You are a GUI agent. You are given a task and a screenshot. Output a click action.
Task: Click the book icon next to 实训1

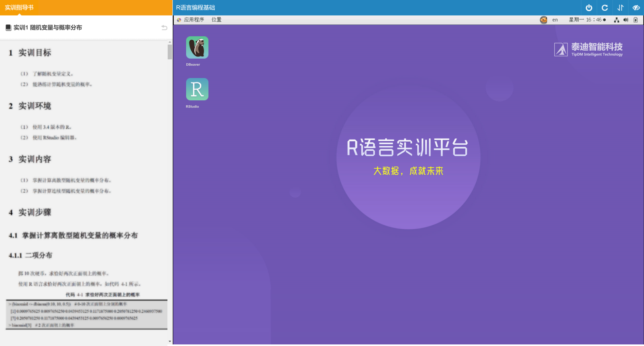click(x=8, y=28)
